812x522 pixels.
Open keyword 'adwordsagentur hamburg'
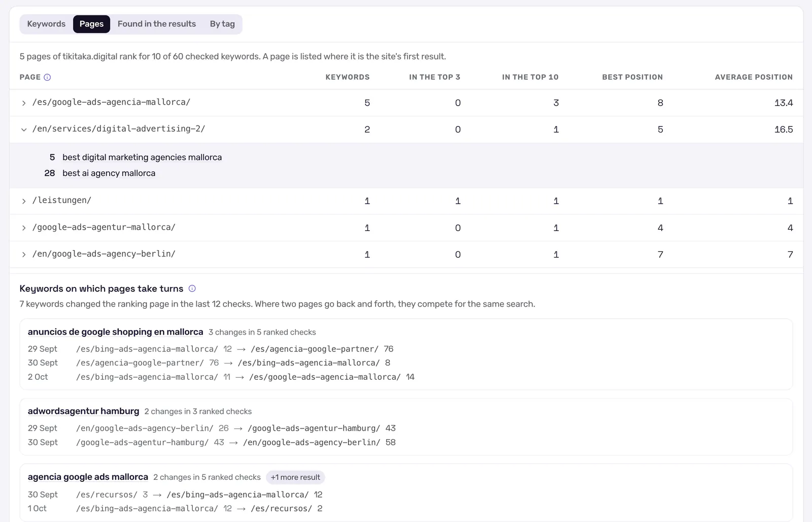(x=83, y=411)
